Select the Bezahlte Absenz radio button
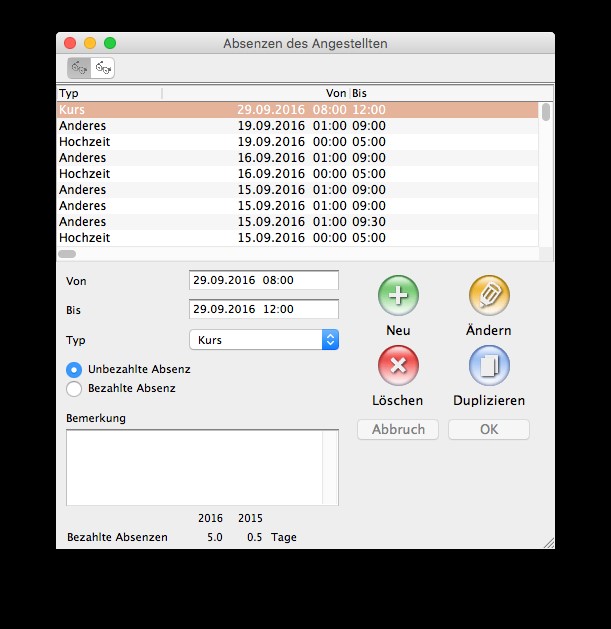Viewport: 611px width, 629px height. pos(74,388)
